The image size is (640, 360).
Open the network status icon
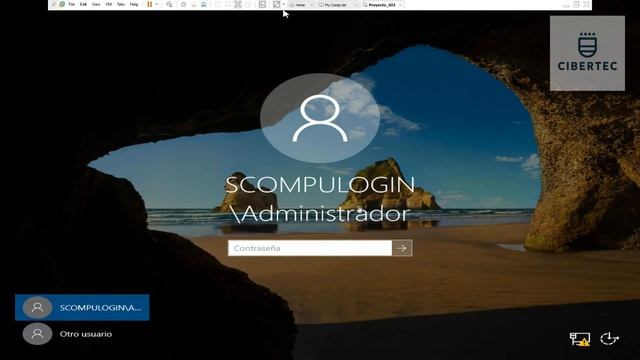[580, 339]
